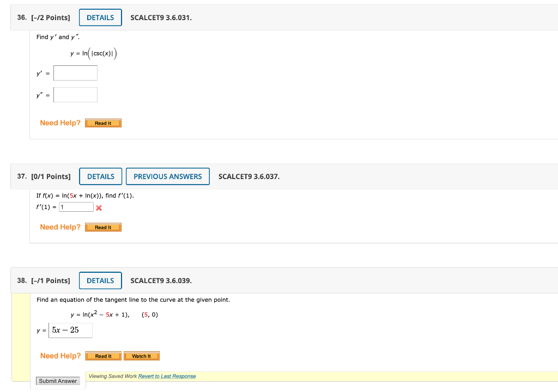Click the Submit Answer button
Image resolution: width=558 pixels, height=392 pixels.
(x=58, y=381)
